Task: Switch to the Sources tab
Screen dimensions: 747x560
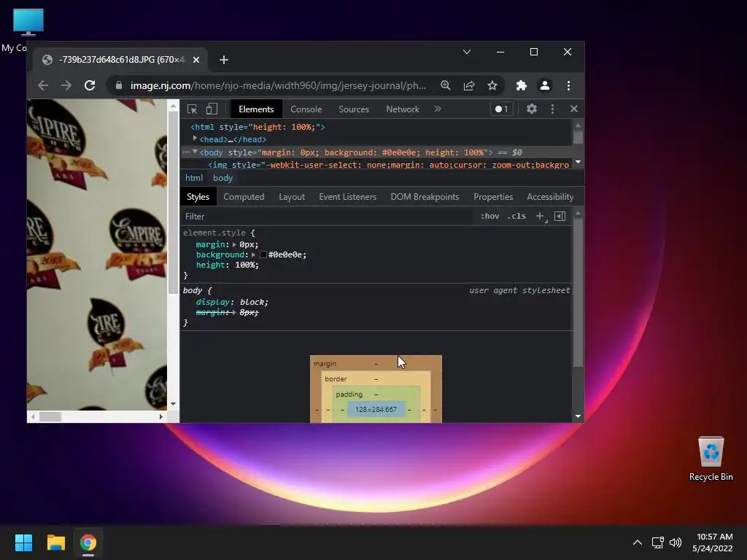Action: coord(354,109)
